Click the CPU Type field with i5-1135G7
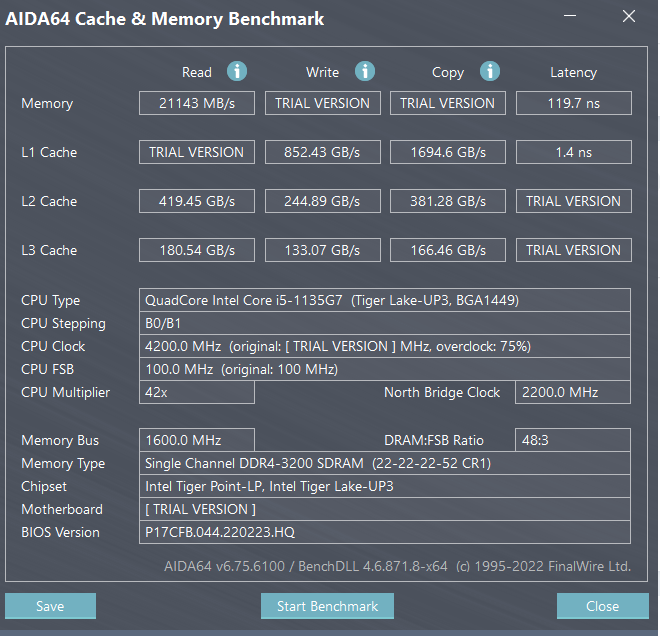660x640 pixels. (385, 300)
